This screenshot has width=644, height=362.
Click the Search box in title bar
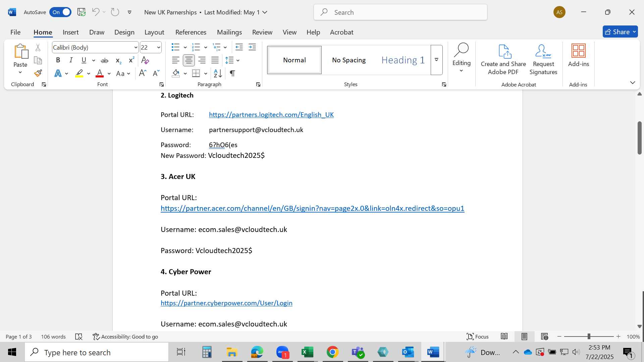pos(400,12)
